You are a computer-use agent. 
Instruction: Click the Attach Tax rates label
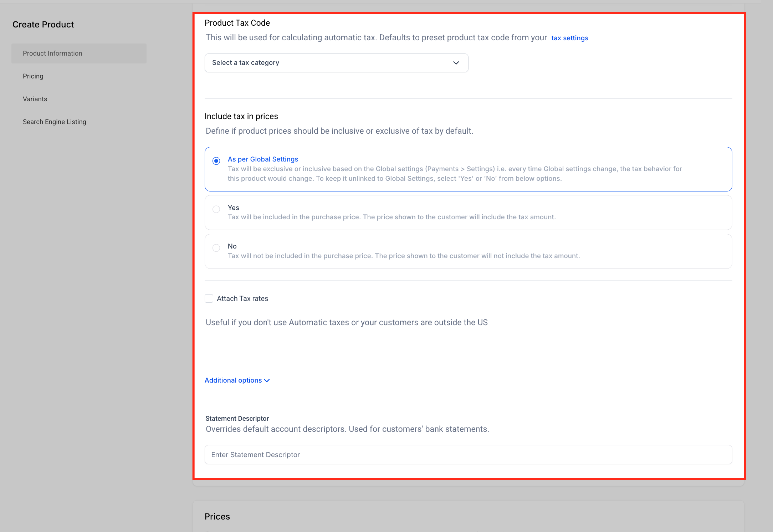coord(242,299)
